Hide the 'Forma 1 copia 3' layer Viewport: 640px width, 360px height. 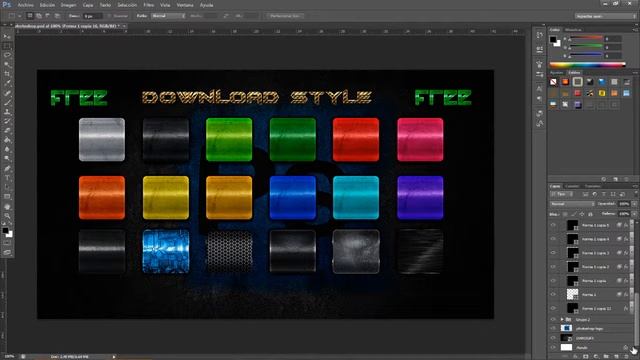click(x=553, y=253)
